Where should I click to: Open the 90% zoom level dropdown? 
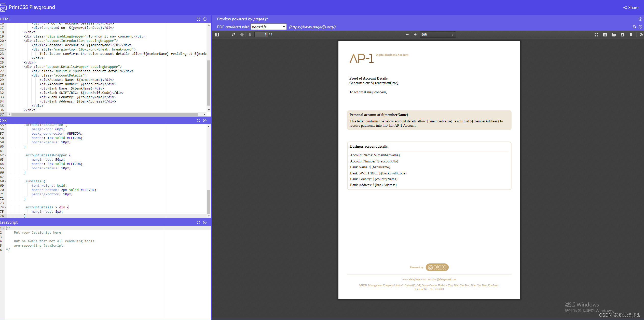pos(437,34)
